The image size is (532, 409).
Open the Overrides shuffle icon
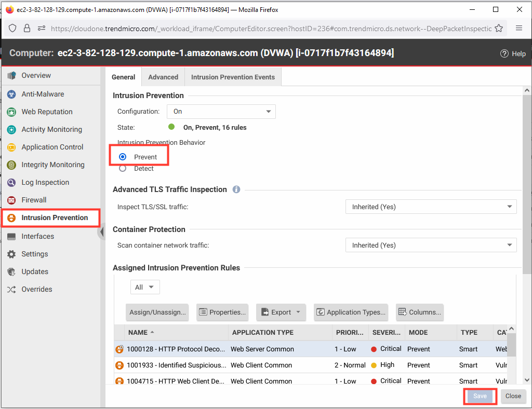click(11, 290)
